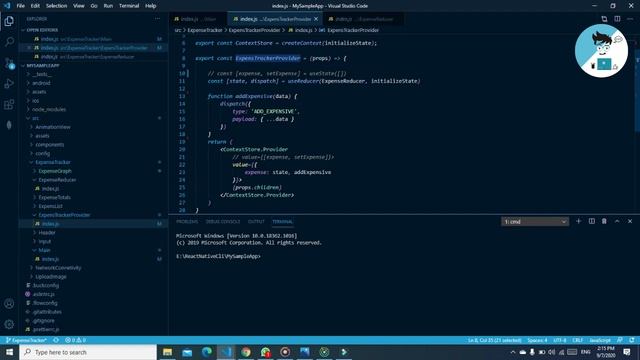The width and height of the screenshot is (640, 360).
Task: Open the Extensions view
Action: coord(9,104)
